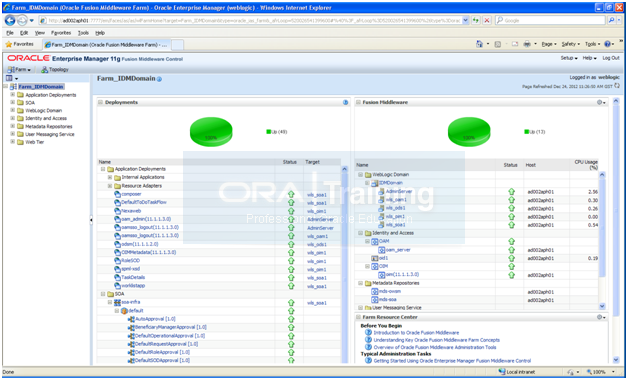Click the worklistapp deployment icon
The height and width of the screenshot is (380, 628).
[x=117, y=286]
